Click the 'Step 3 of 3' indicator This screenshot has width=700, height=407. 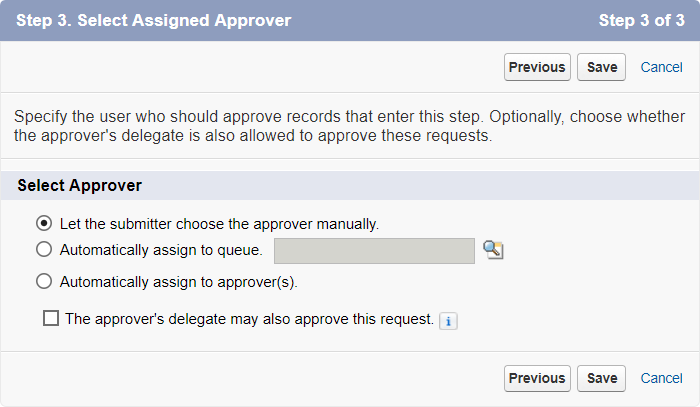641,20
